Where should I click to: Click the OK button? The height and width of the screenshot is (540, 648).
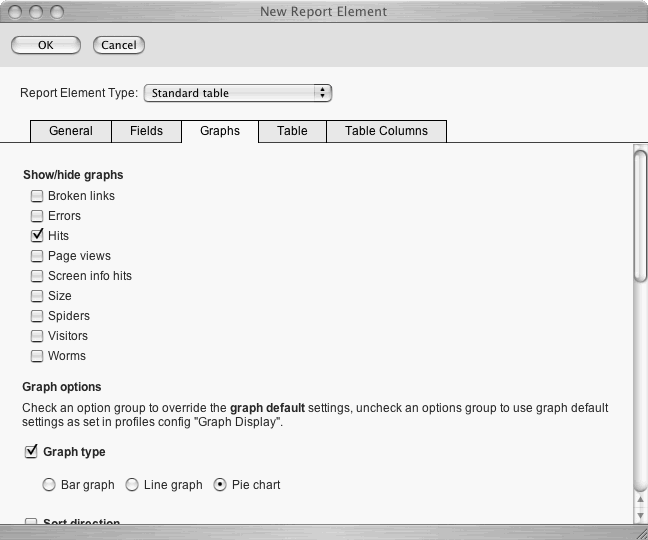pyautogui.click(x=46, y=45)
